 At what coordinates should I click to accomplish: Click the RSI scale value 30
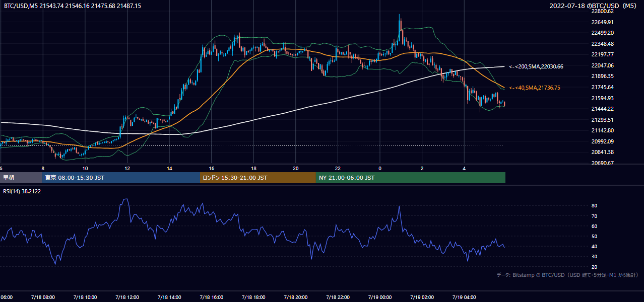click(x=595, y=257)
